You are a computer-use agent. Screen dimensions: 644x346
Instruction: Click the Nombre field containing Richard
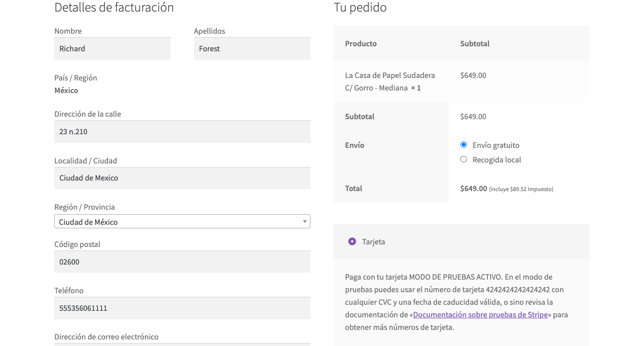112,49
